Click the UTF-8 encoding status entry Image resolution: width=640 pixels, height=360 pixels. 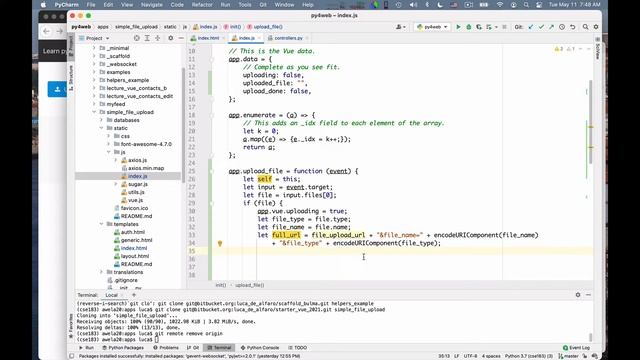[470, 356]
